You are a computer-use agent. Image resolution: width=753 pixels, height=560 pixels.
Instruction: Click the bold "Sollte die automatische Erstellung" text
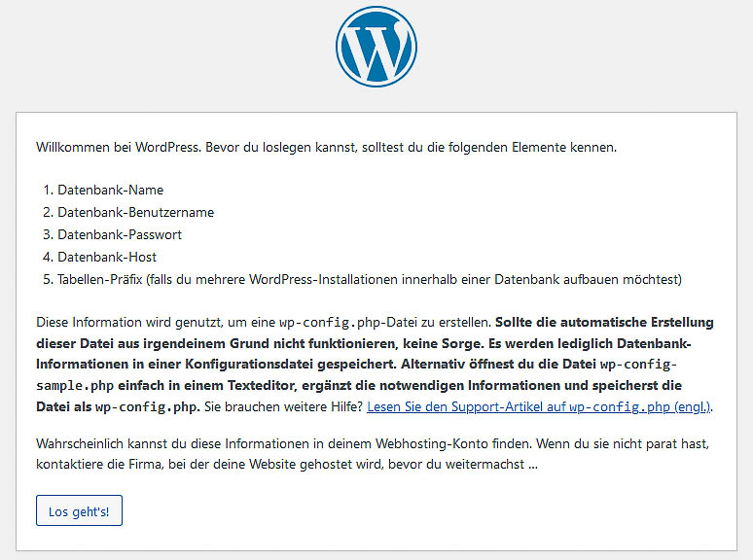pos(604,322)
